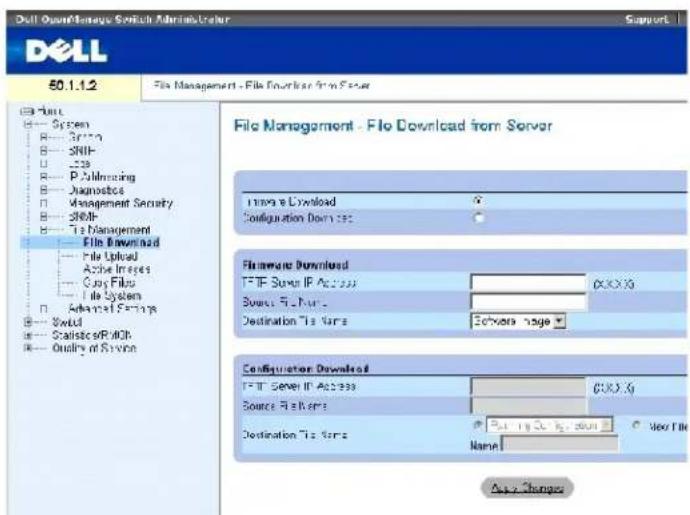Screen dimensions: 690x515
Task: Click the Apply Changes button
Action: [527, 488]
